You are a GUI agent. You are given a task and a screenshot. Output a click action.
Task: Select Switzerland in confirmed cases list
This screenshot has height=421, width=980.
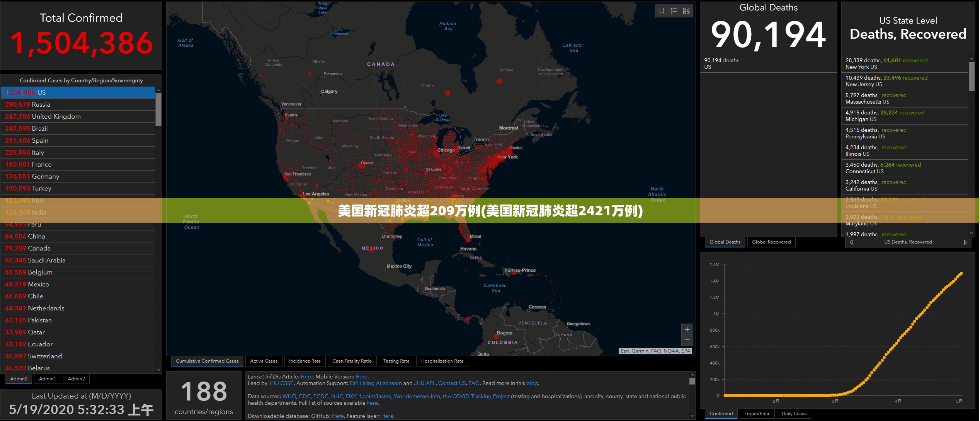pyautogui.click(x=78, y=356)
